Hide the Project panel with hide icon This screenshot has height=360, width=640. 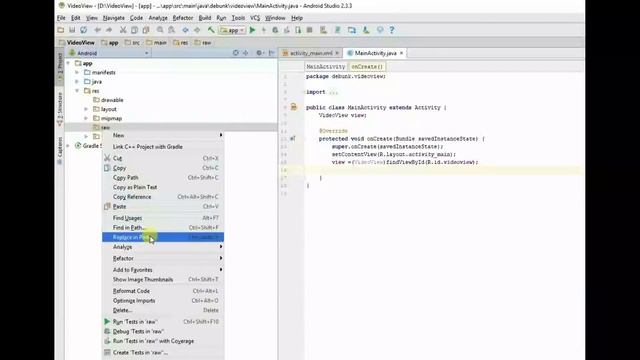272,53
